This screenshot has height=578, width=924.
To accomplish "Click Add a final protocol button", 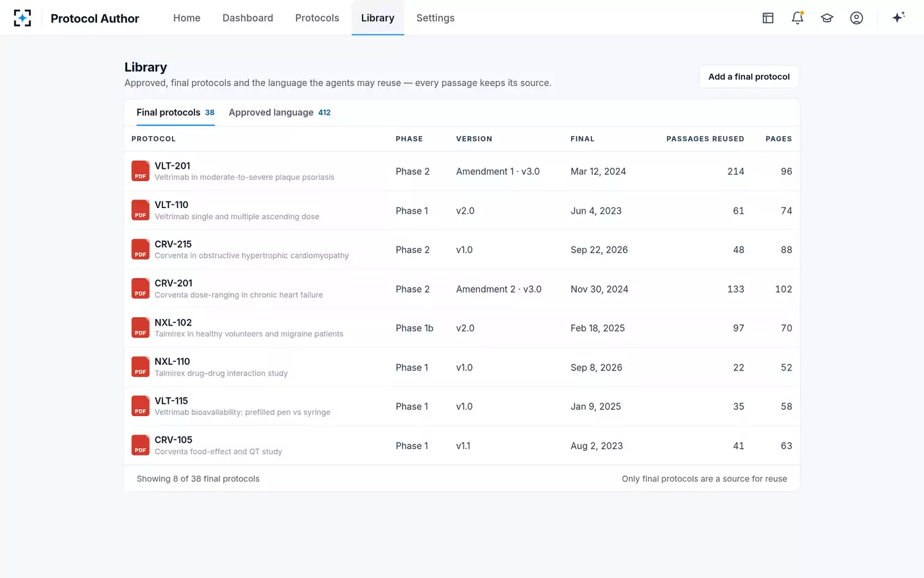I will click(749, 76).
